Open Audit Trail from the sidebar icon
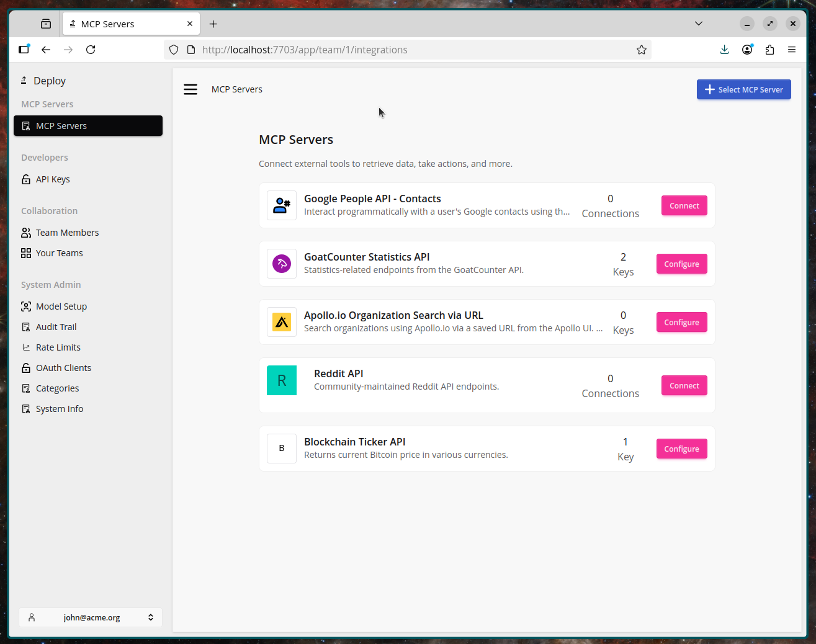This screenshot has width=816, height=644. 26,326
